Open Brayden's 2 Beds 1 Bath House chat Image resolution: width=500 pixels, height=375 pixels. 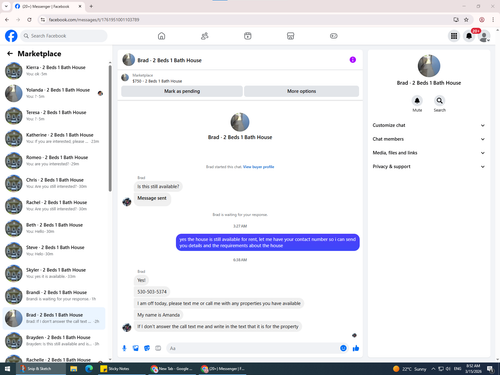(55, 341)
